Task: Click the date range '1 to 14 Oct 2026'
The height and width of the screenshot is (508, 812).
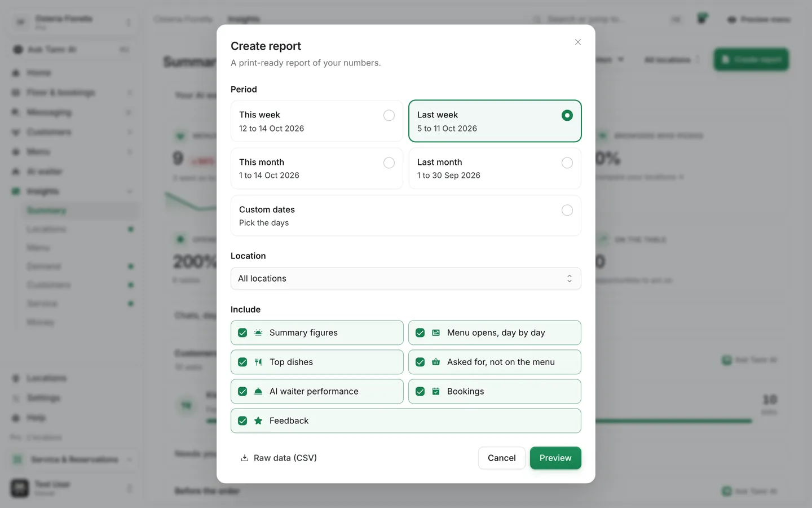Action: tap(269, 175)
